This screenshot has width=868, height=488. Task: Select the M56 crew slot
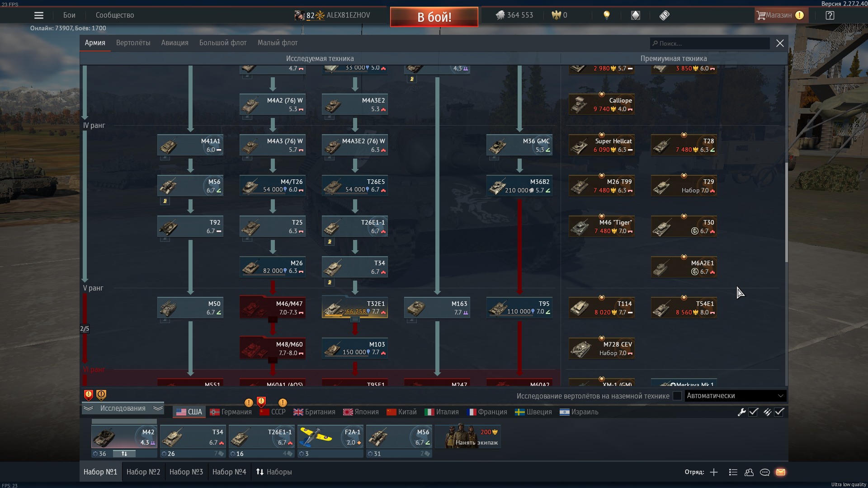click(x=399, y=436)
